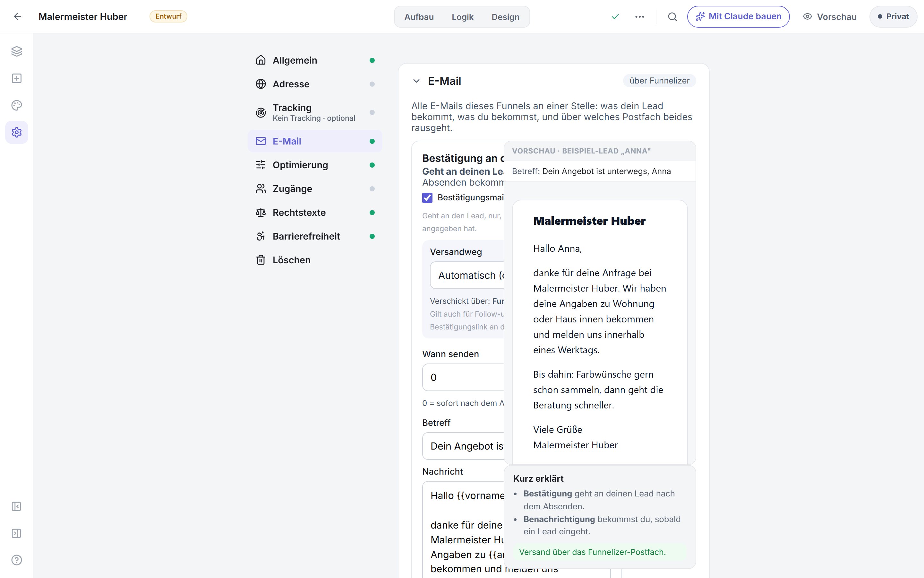Click the Vorschau button label

pyautogui.click(x=836, y=17)
